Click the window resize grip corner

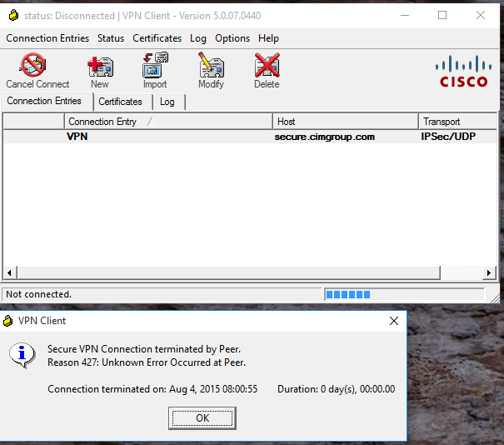(496, 298)
